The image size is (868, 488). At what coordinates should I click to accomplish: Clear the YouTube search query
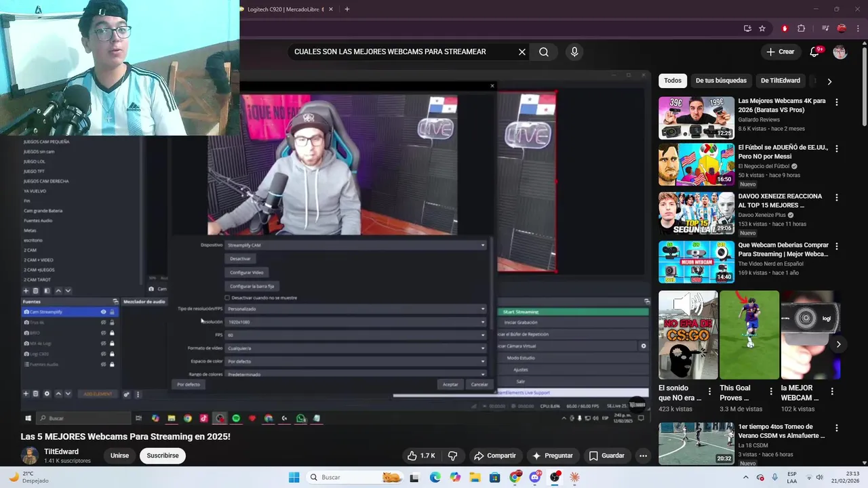click(522, 52)
